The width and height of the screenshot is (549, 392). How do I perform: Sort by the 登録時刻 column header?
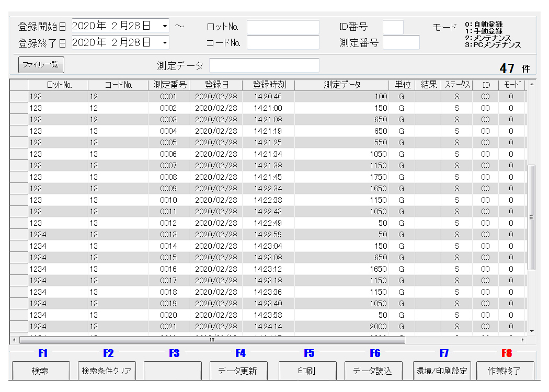pyautogui.click(x=268, y=85)
